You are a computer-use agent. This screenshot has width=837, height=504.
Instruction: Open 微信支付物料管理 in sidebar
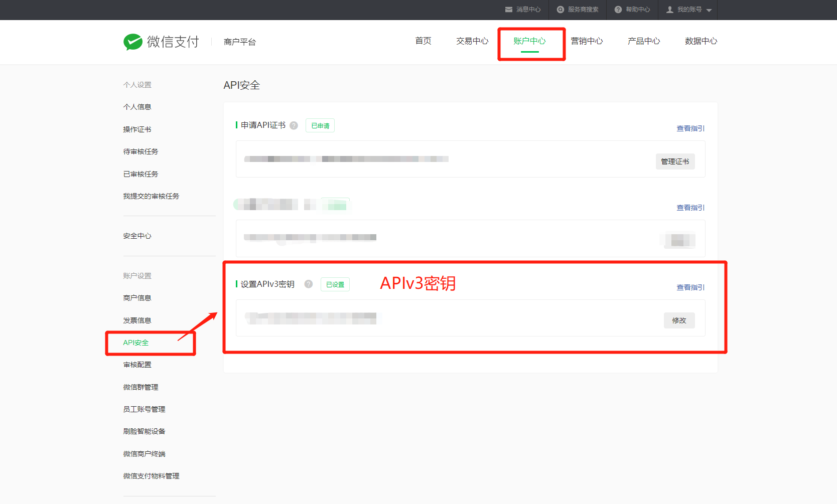[151, 476]
